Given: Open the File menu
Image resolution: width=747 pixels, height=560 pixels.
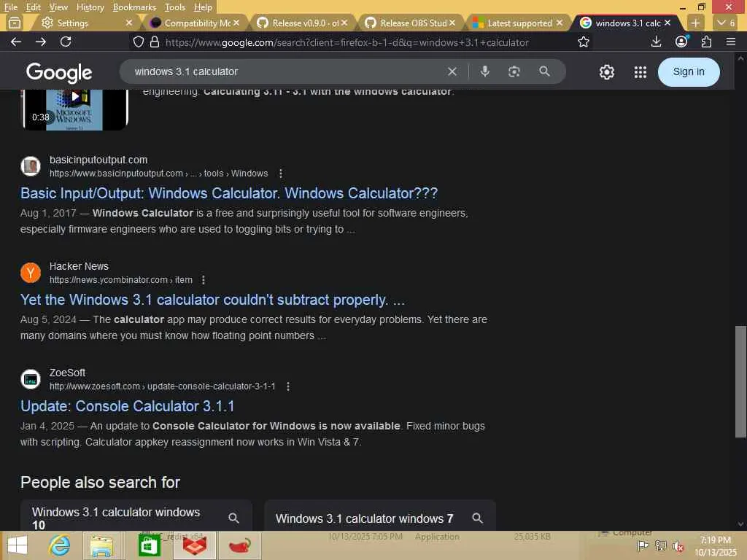Looking at the screenshot, I should click(x=10, y=7).
